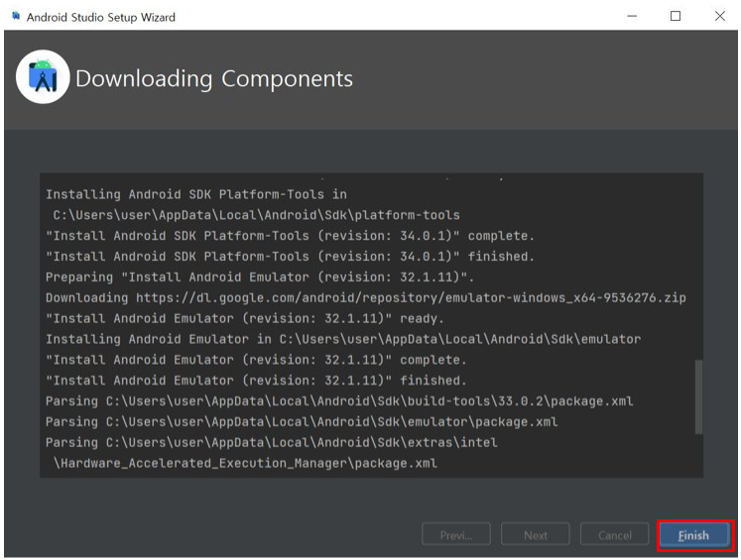
Task: Click the Android Emulator 32.1.11 'ready.' line
Action: click(x=244, y=319)
